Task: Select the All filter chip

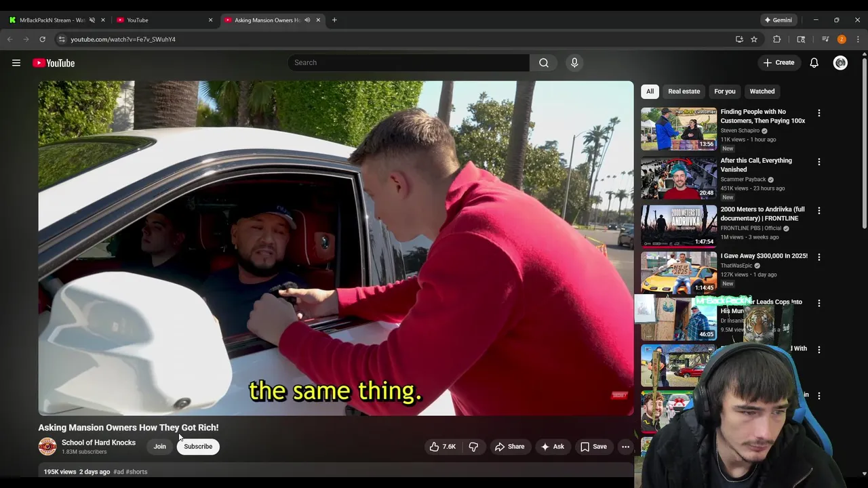Action: tap(650, 91)
